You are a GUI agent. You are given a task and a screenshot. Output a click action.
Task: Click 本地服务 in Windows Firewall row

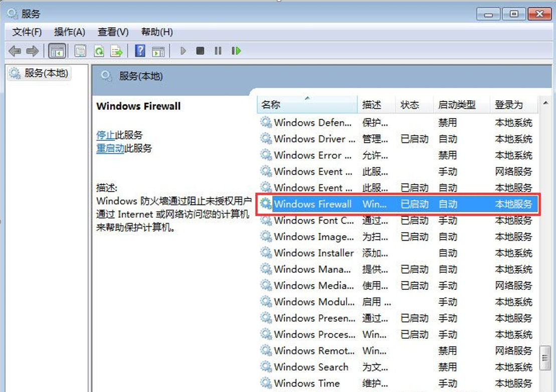click(514, 204)
